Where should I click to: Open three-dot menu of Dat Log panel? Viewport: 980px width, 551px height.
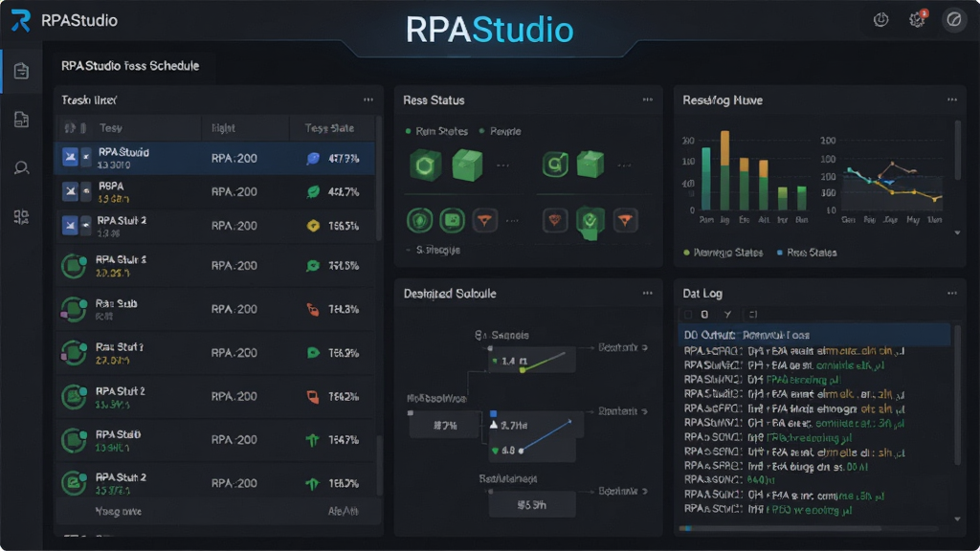pyautogui.click(x=952, y=293)
